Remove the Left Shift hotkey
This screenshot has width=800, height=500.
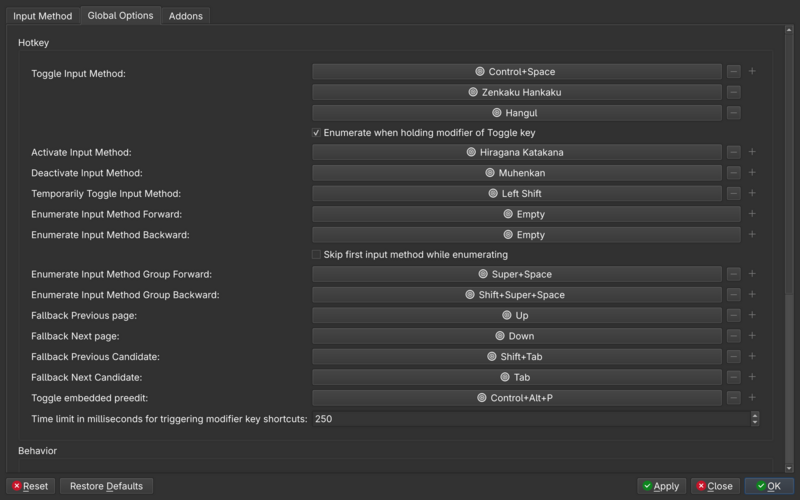[x=734, y=193]
